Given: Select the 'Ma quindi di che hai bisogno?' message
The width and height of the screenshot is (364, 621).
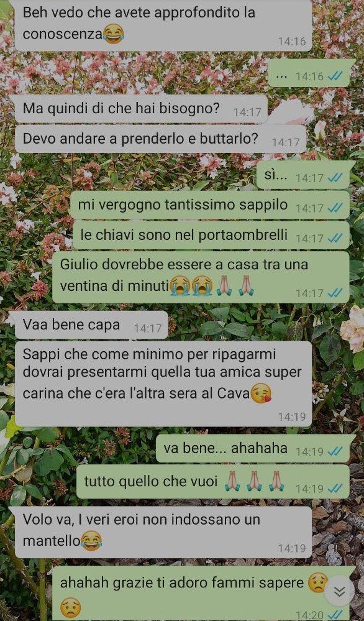Looking at the screenshot, I should coord(141,109).
